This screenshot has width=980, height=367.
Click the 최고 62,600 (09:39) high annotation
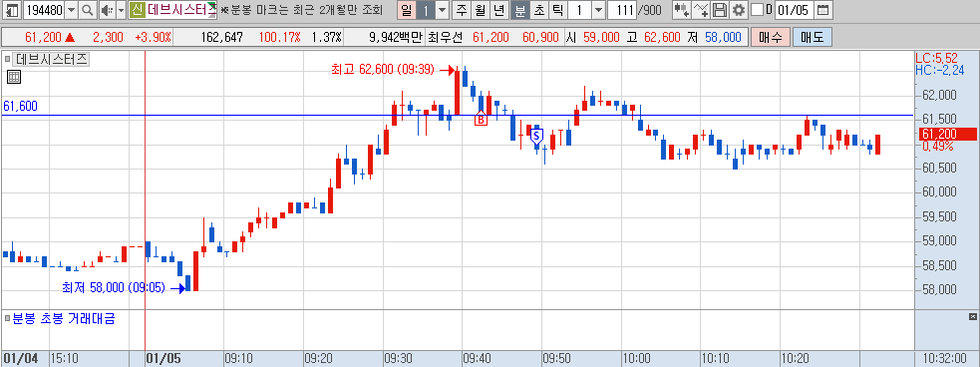[x=383, y=70]
